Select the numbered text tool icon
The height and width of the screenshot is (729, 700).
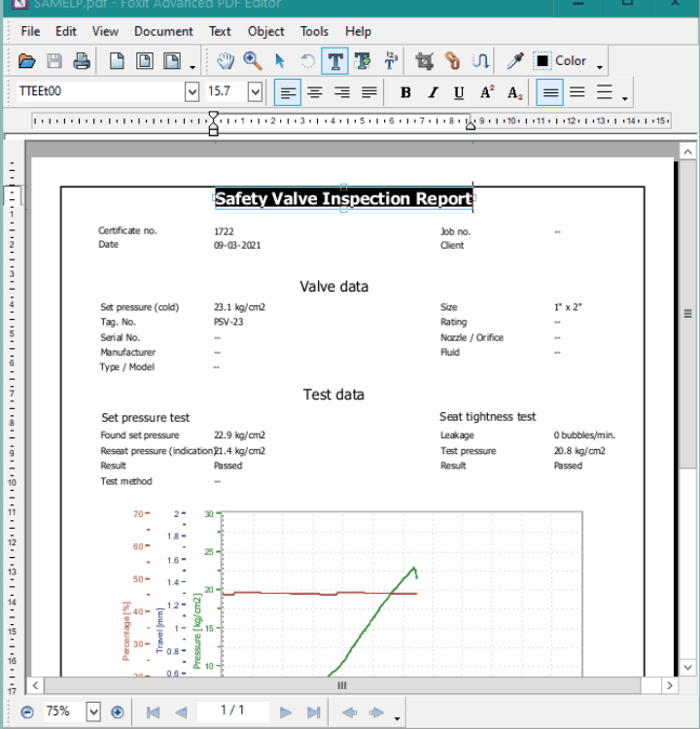390,61
